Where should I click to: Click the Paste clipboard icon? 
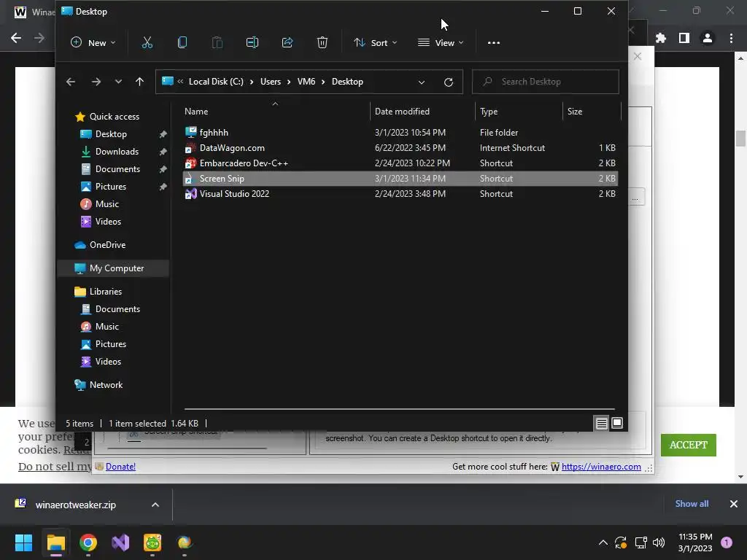point(217,42)
